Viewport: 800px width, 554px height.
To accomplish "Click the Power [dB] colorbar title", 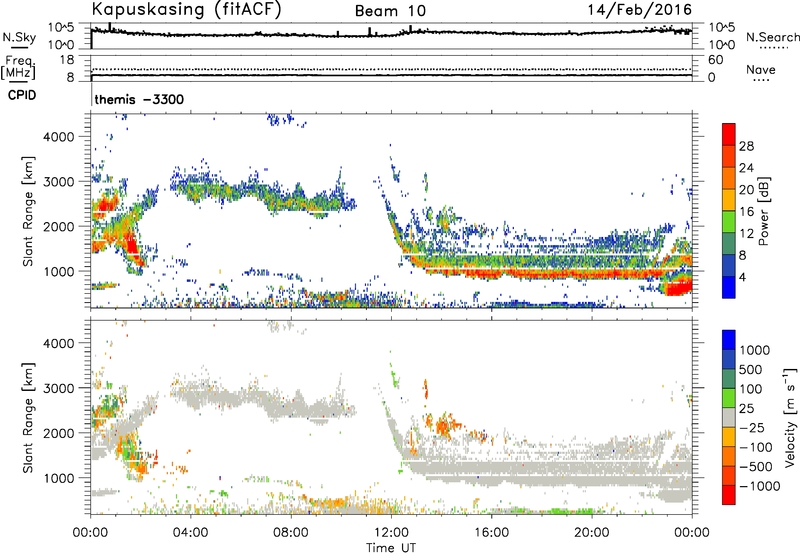I will 763,211.
